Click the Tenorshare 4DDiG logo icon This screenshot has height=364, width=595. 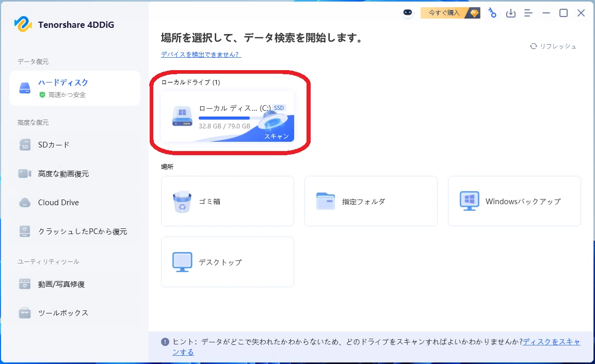[23, 25]
